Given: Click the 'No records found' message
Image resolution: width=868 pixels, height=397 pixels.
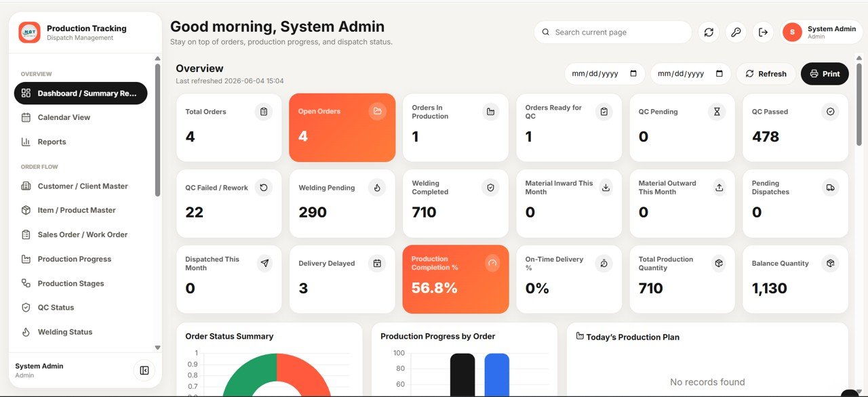Looking at the screenshot, I should (x=707, y=382).
